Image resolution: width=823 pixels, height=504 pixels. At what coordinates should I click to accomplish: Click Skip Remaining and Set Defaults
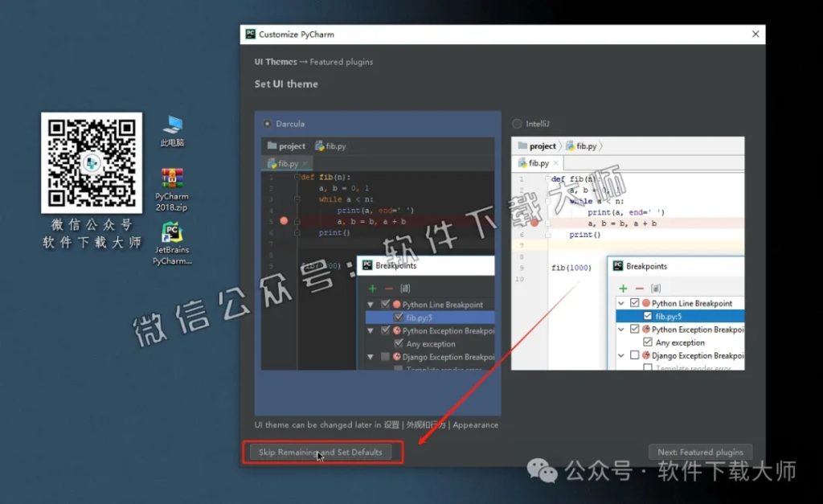(321, 452)
